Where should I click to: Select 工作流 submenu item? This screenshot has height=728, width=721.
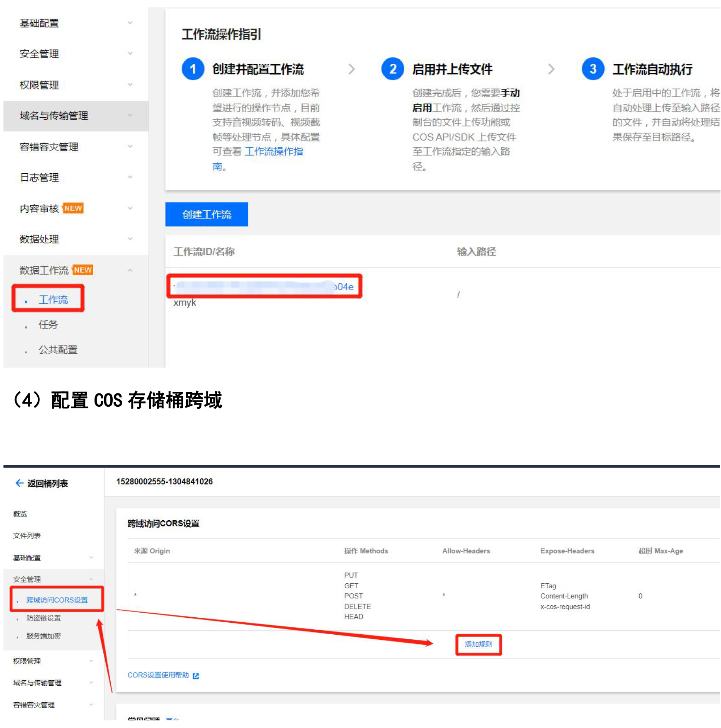53,299
